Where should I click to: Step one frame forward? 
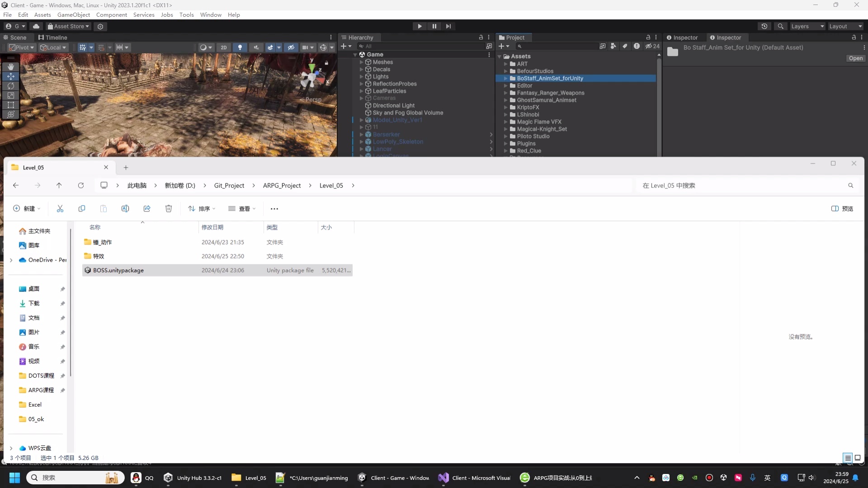point(448,26)
